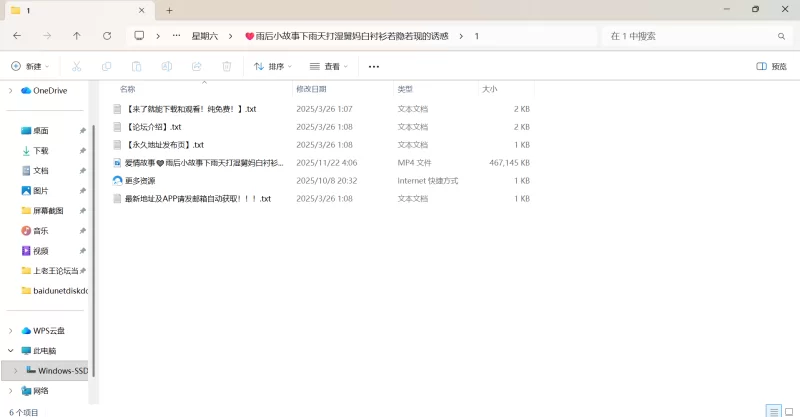The height and width of the screenshot is (417, 800).
Task: Open the See more (...) toolbar button
Action: click(x=374, y=66)
